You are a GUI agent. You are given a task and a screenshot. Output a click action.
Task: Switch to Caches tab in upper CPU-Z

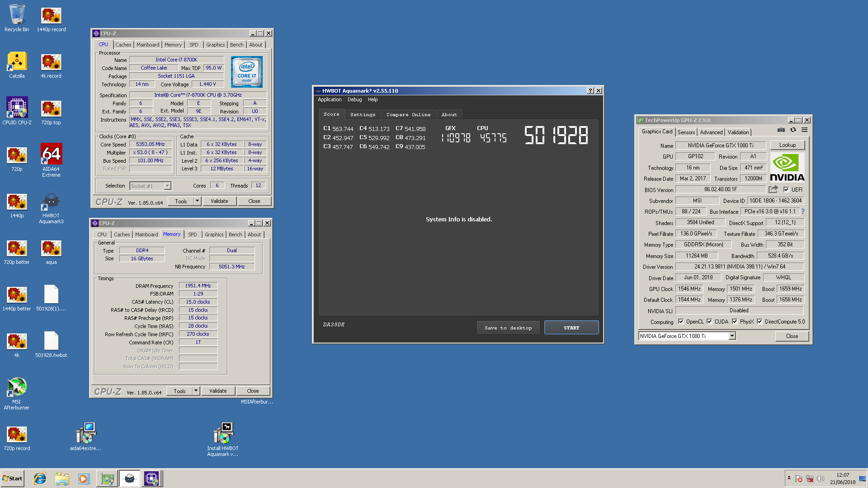[123, 45]
